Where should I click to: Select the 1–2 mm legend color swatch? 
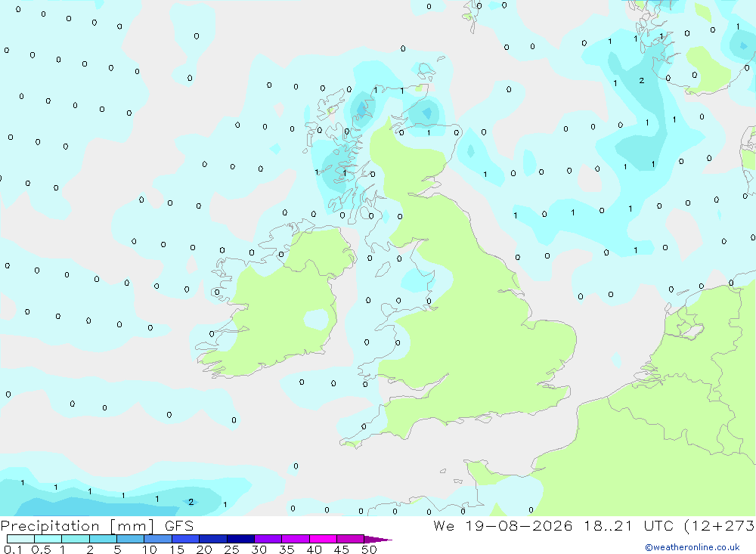pos(75,539)
